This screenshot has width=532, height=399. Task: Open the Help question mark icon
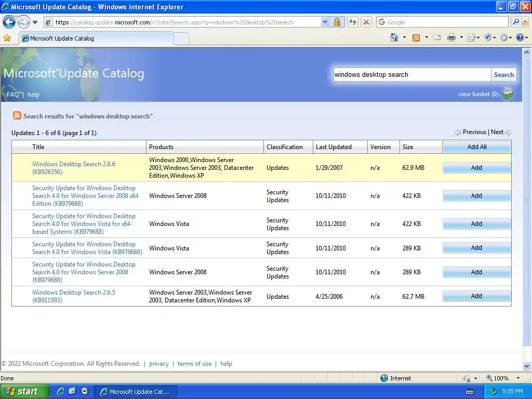click(x=522, y=37)
